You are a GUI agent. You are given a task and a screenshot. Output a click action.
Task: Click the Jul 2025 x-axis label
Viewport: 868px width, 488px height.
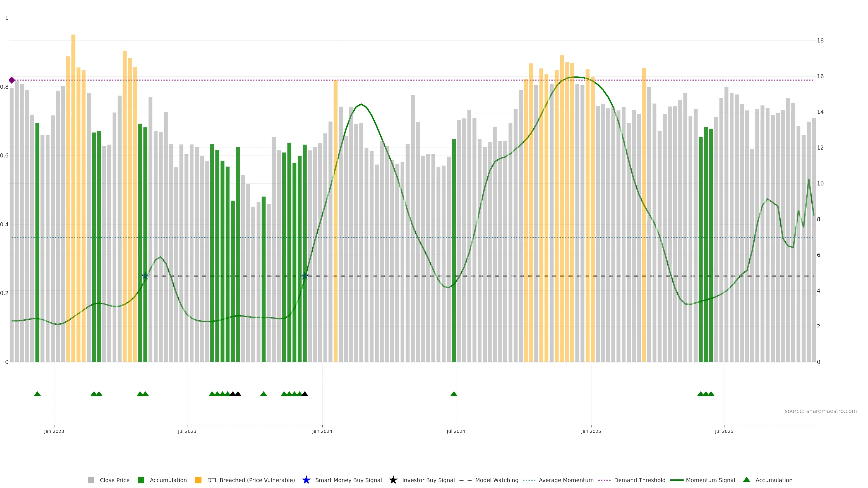724,431
